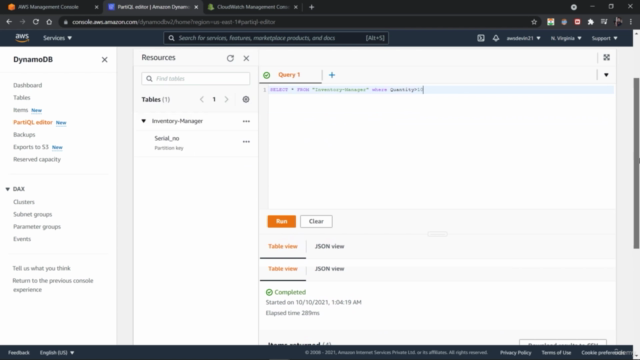Collapse the DAX navigation section
640x360 pixels.
click(7, 189)
